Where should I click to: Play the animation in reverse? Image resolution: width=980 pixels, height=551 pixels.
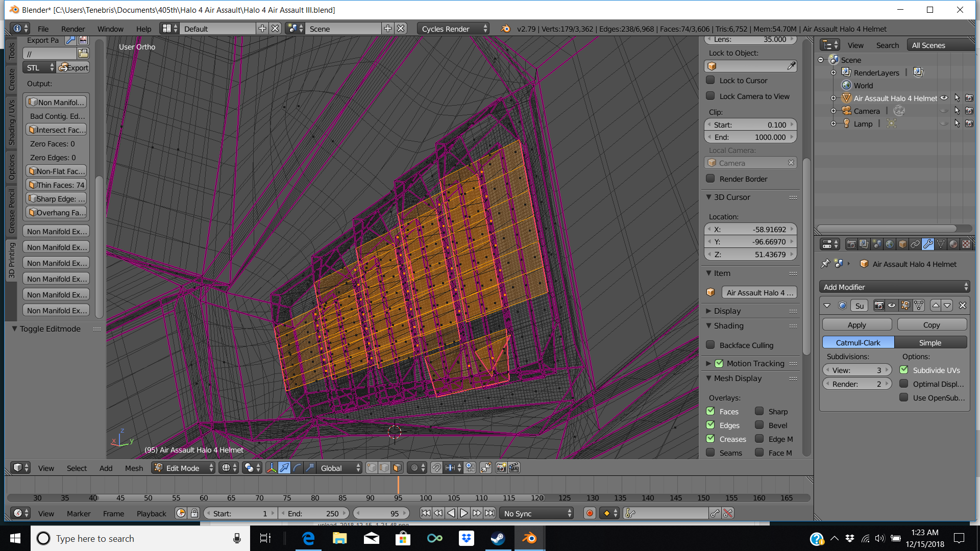tap(451, 513)
